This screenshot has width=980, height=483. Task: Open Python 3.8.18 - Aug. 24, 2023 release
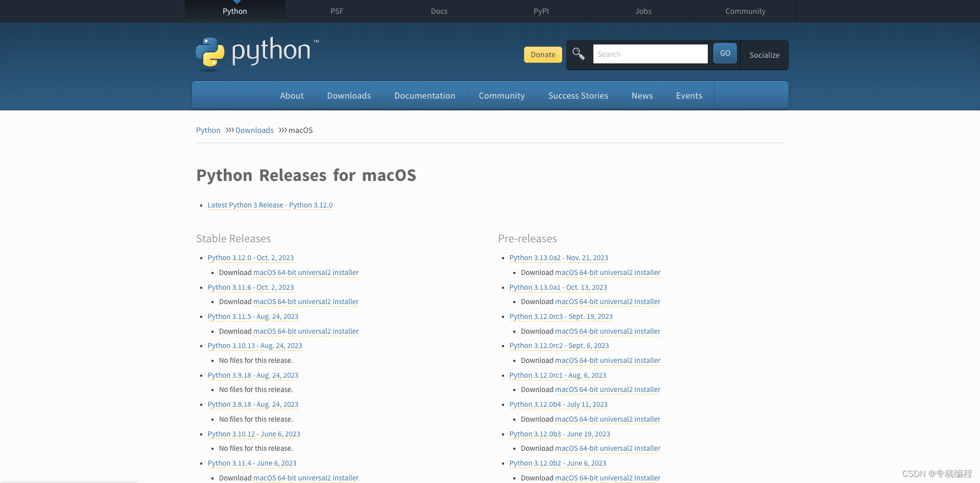pyautogui.click(x=253, y=404)
